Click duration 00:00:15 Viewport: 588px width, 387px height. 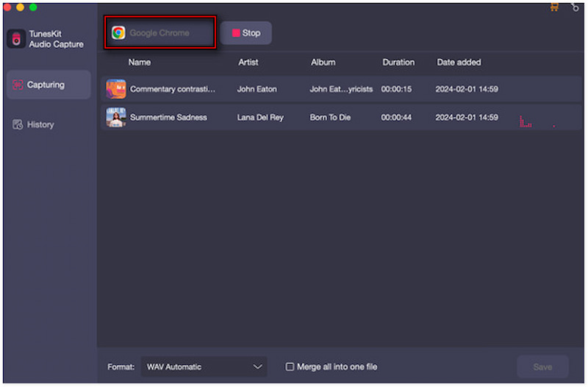[396, 89]
